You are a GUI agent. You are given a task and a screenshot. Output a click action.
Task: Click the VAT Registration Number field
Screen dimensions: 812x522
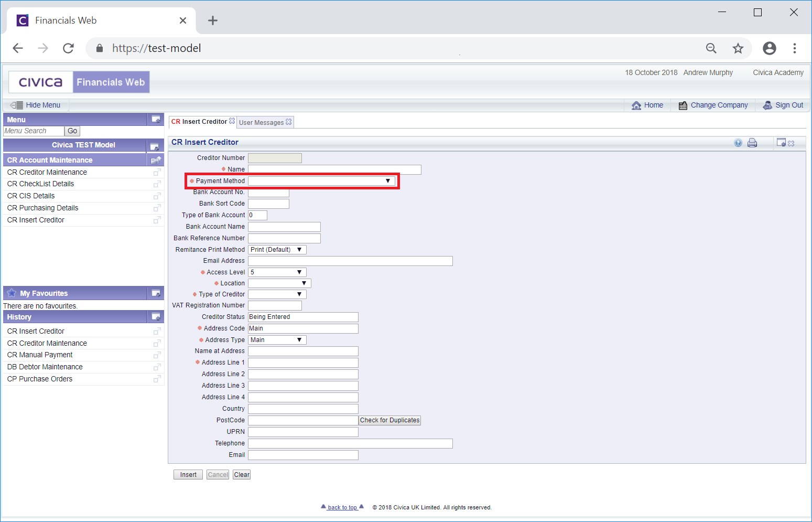tap(275, 305)
